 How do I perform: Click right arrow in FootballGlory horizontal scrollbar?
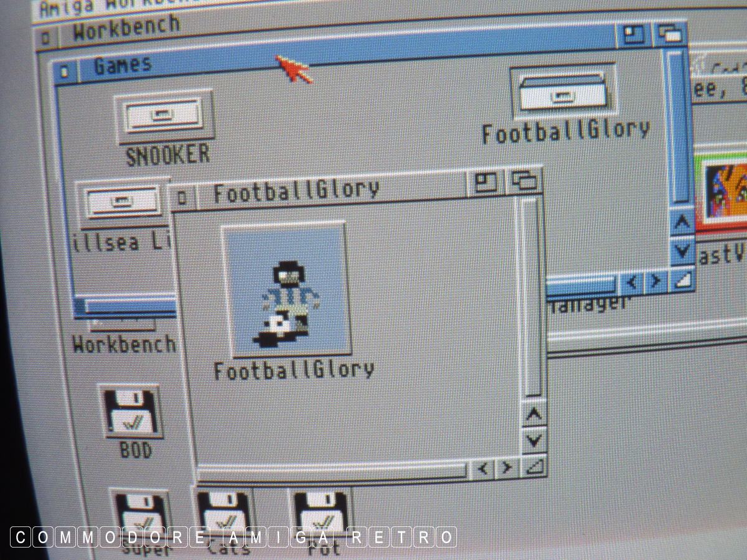tap(507, 467)
